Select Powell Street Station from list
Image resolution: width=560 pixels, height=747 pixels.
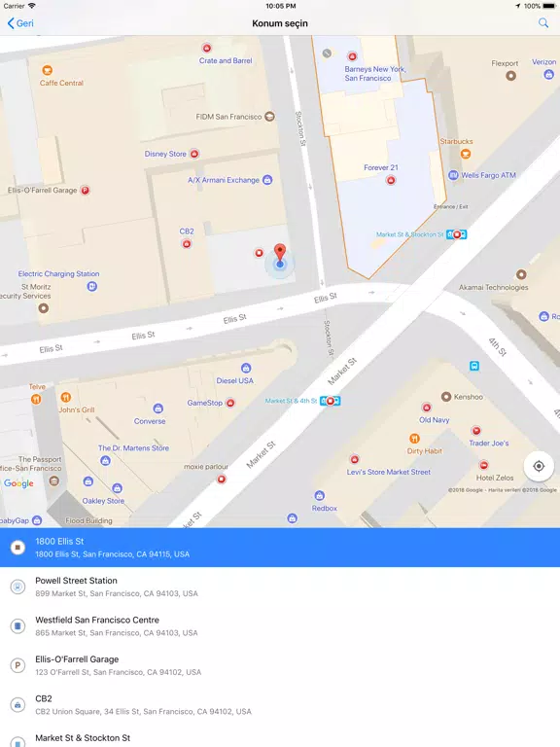(x=280, y=587)
